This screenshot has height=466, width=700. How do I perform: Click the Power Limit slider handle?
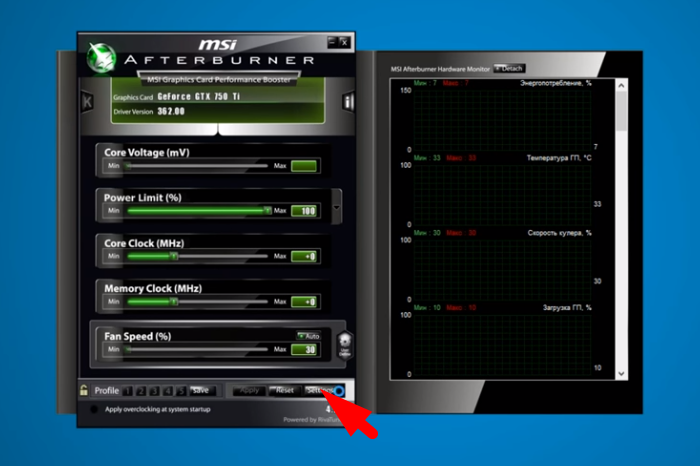click(x=267, y=210)
